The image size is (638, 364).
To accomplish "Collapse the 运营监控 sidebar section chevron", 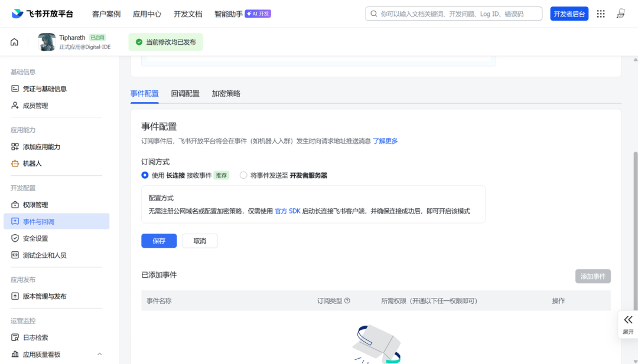I will tap(99, 354).
